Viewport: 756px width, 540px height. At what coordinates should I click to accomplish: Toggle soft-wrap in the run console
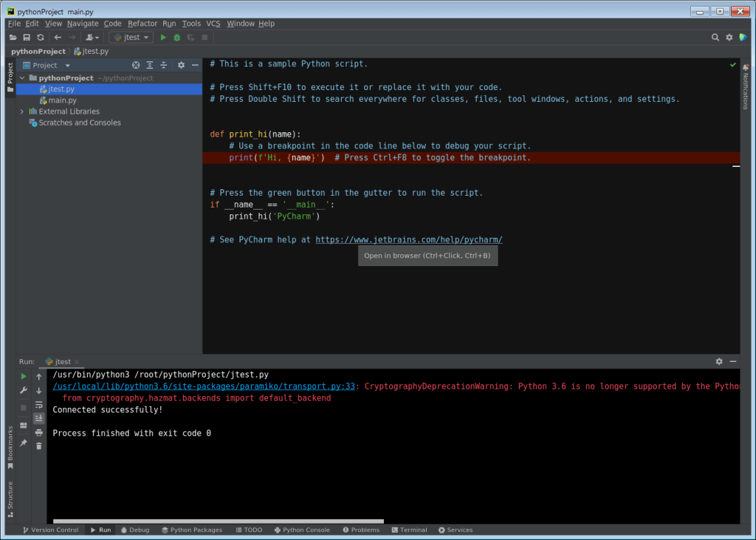point(39,404)
